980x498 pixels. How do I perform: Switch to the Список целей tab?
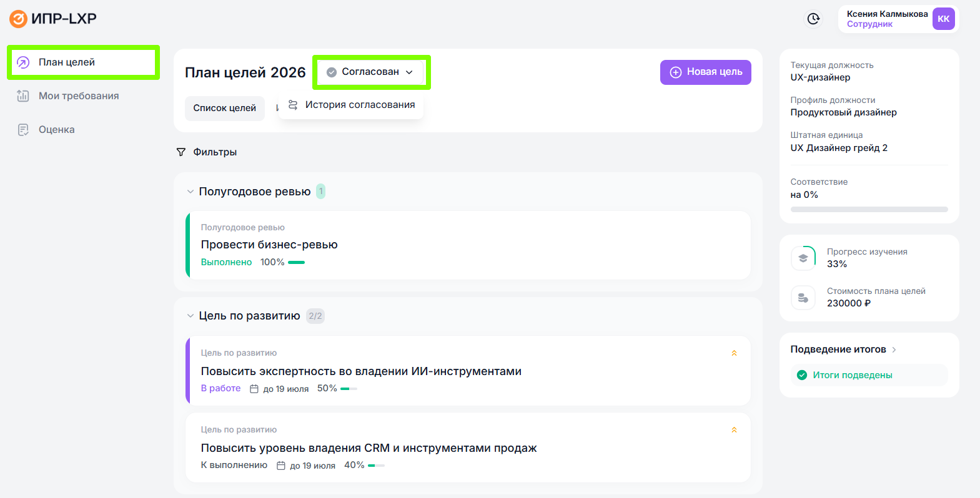coord(224,108)
